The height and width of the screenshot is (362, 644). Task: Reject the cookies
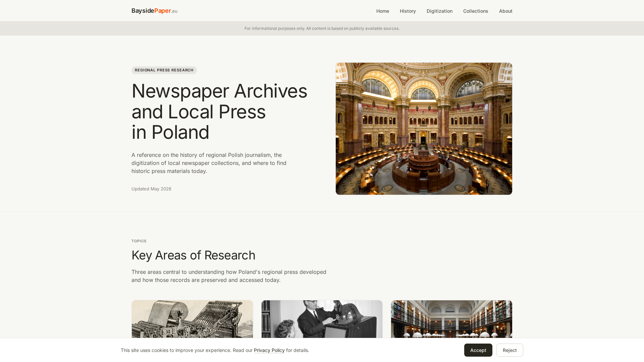point(509,350)
